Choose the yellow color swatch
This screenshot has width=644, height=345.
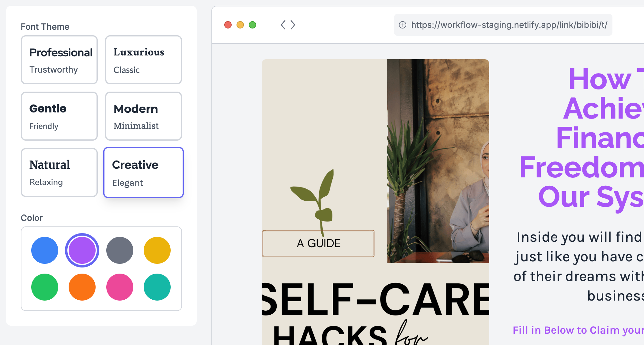tap(157, 250)
